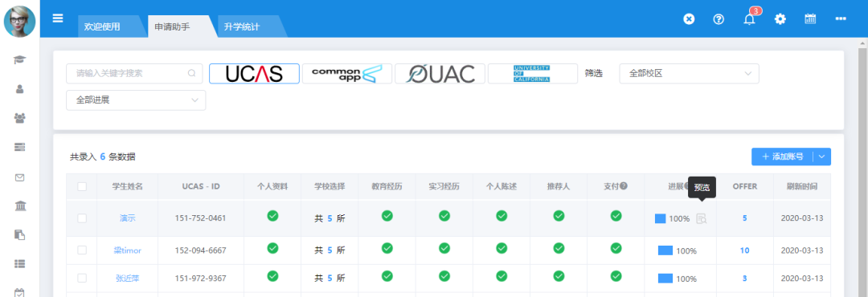Open student link 梁timor

127,250
